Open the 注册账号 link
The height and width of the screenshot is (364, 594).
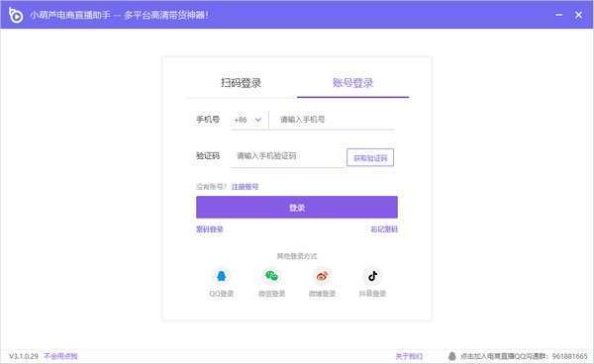point(246,187)
